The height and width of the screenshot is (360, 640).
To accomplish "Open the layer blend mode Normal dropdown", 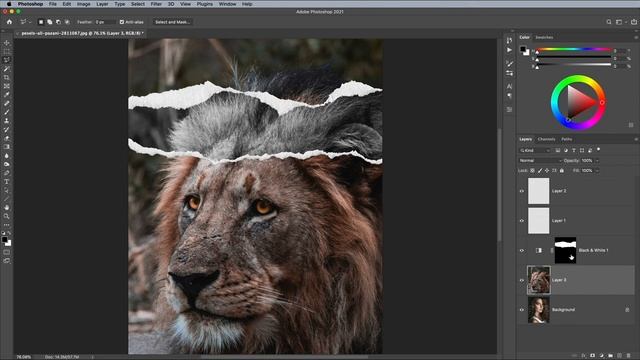I will 540,161.
